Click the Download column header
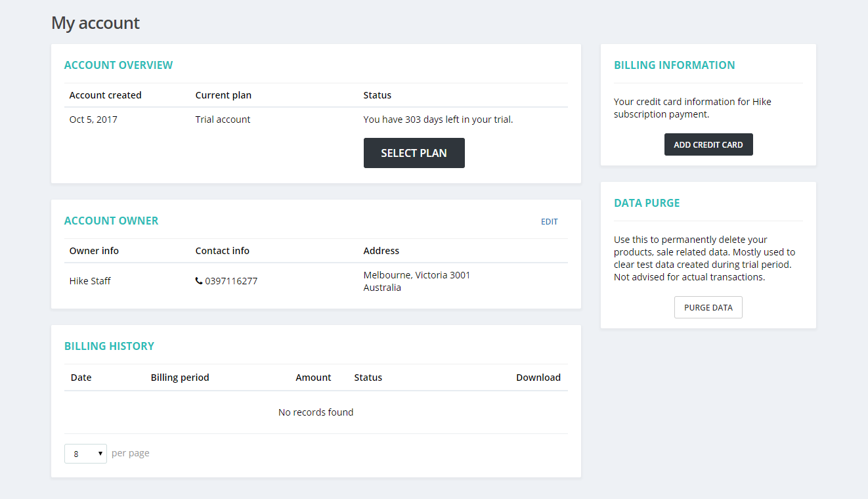 point(538,378)
